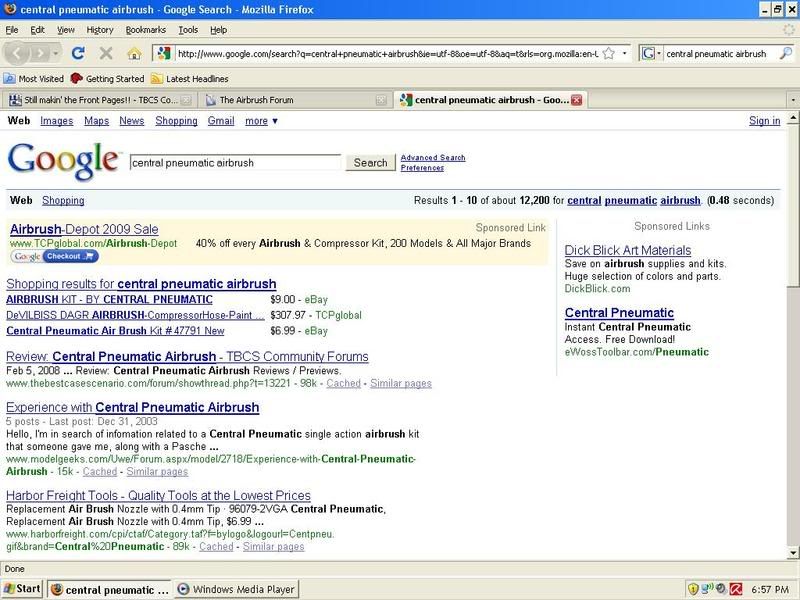Open the Bookmarks menu
Screen dimensions: 800x600
click(x=146, y=30)
